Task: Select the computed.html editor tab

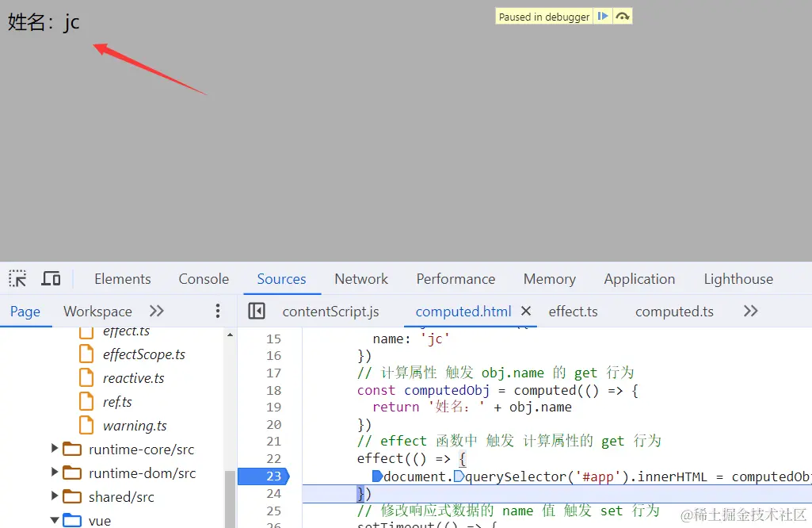Action: [463, 312]
